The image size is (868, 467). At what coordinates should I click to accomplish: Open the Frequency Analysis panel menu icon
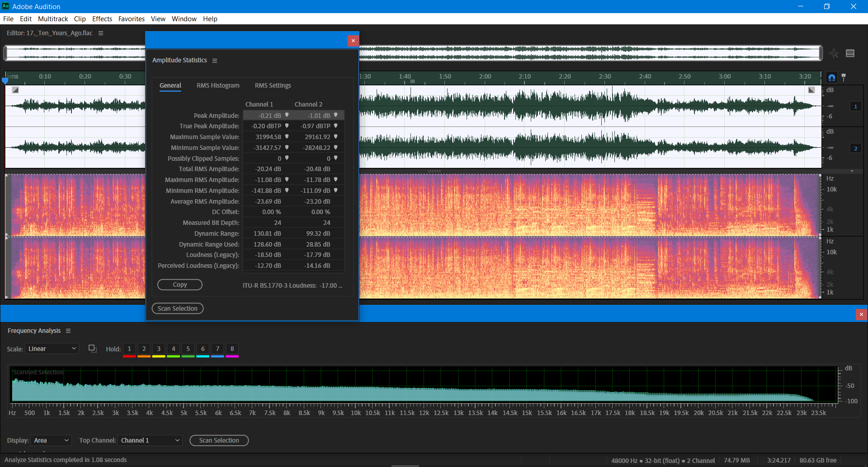(x=69, y=331)
